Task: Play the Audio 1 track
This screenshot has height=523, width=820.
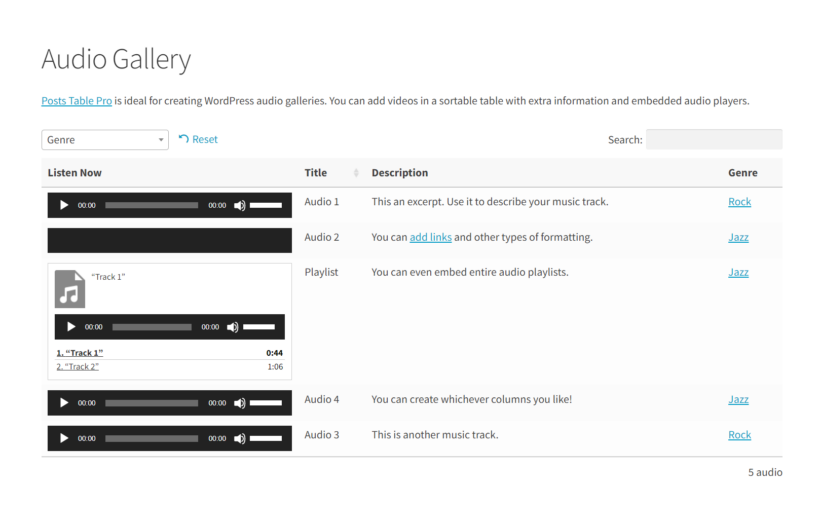Action: tap(65, 205)
